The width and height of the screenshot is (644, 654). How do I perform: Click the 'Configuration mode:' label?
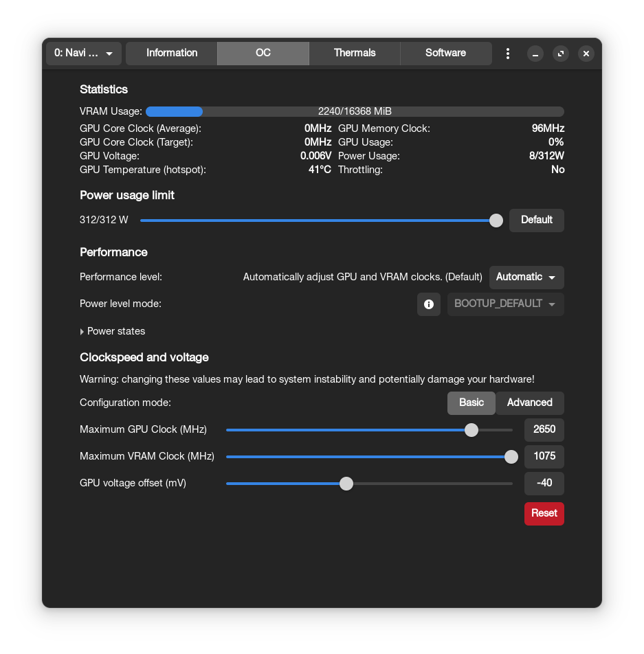[x=125, y=403]
